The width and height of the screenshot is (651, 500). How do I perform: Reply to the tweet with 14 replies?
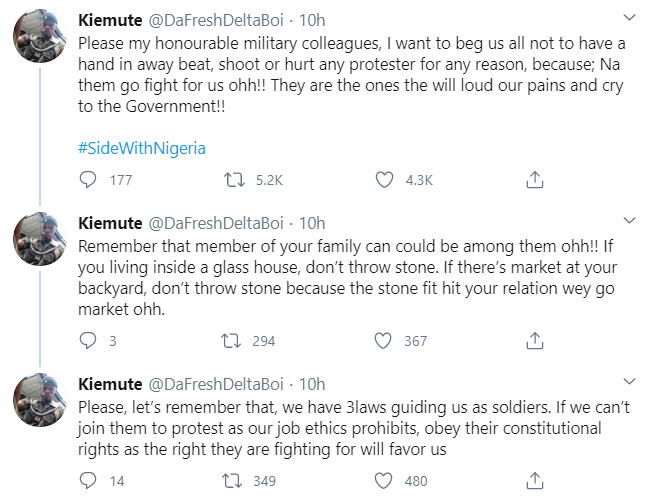click(x=89, y=481)
